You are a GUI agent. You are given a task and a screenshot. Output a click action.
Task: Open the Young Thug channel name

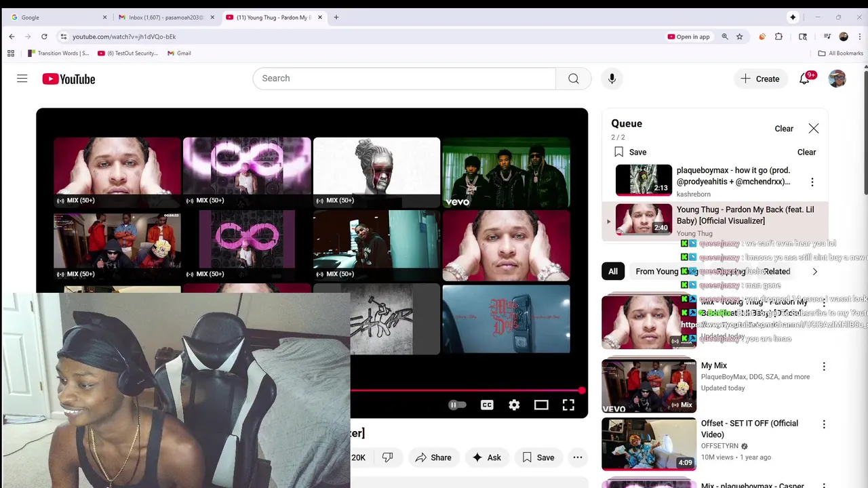click(x=694, y=233)
